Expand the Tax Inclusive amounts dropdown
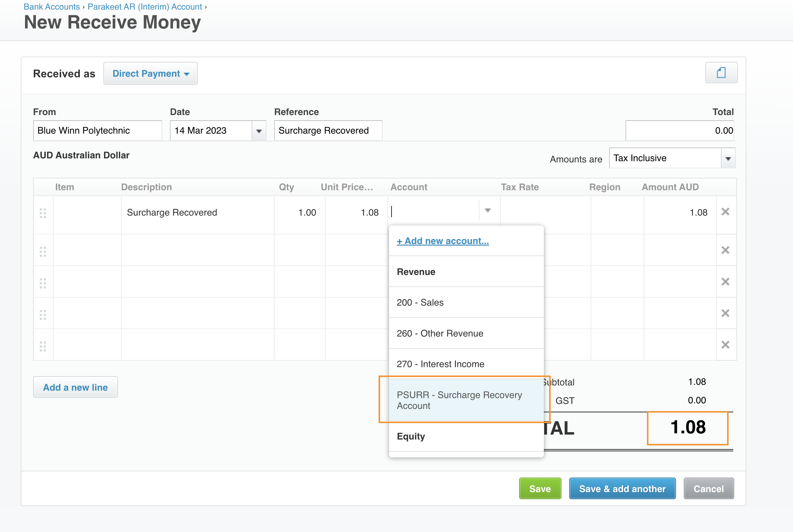Screen dimensions: 793x532 tap(728, 158)
